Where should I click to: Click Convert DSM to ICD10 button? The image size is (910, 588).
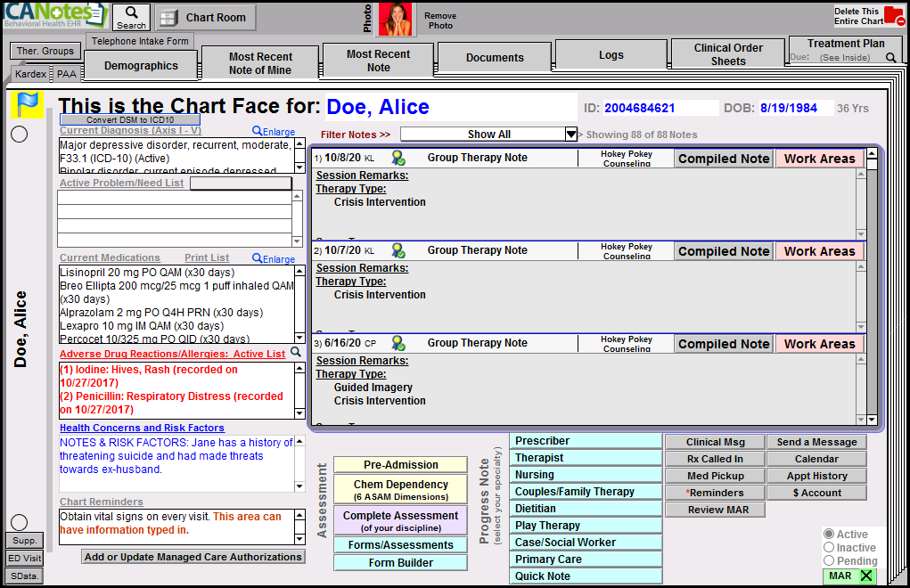(x=130, y=119)
